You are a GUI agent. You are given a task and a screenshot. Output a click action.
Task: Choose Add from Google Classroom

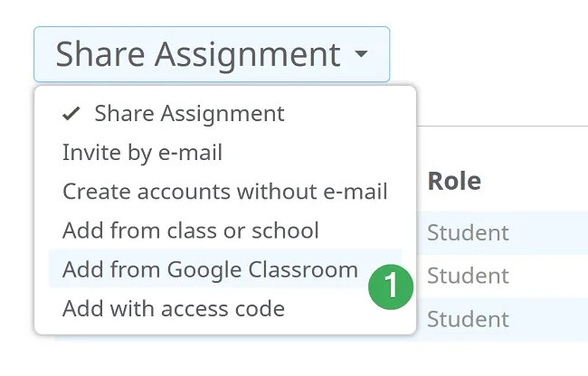pyautogui.click(x=210, y=269)
